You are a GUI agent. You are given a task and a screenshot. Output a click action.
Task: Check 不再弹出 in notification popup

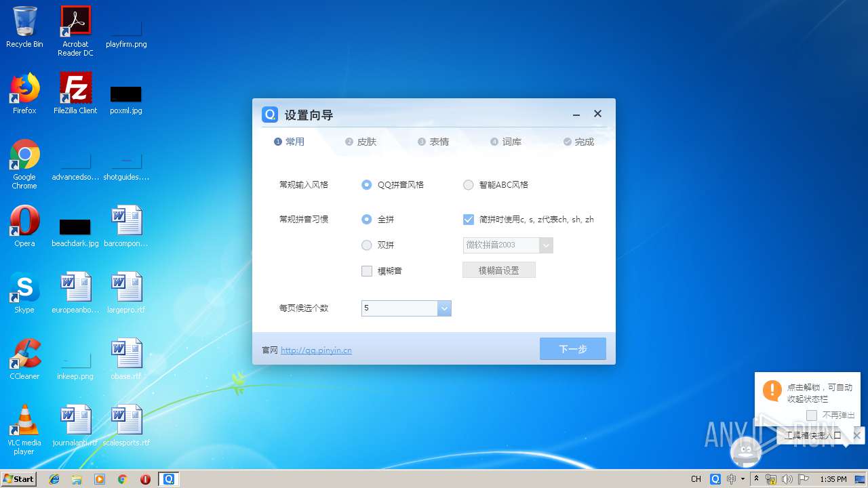(811, 415)
